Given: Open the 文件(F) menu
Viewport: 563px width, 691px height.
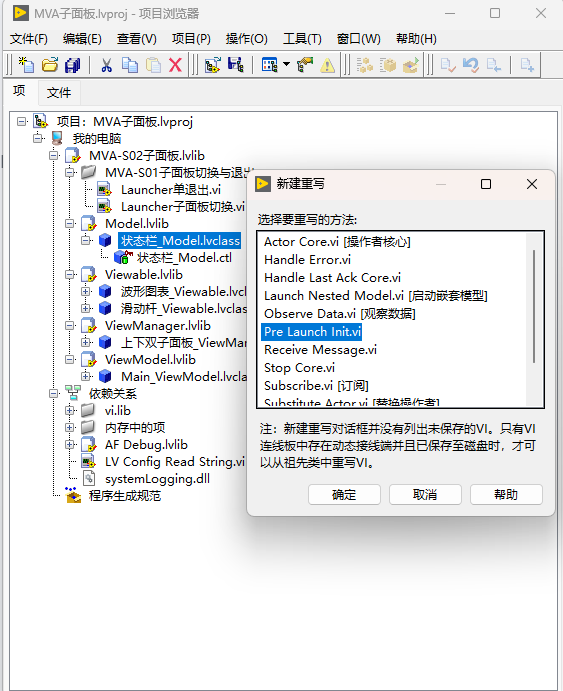Looking at the screenshot, I should tap(29, 39).
